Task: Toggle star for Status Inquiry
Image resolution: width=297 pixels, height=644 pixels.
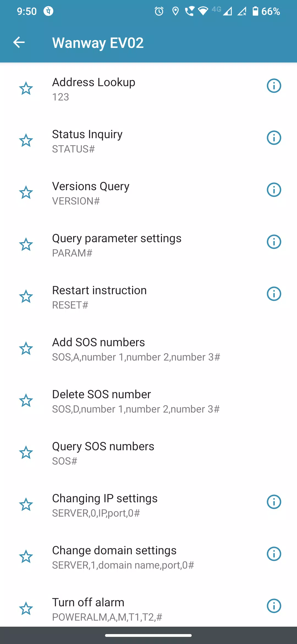Action: [26, 141]
